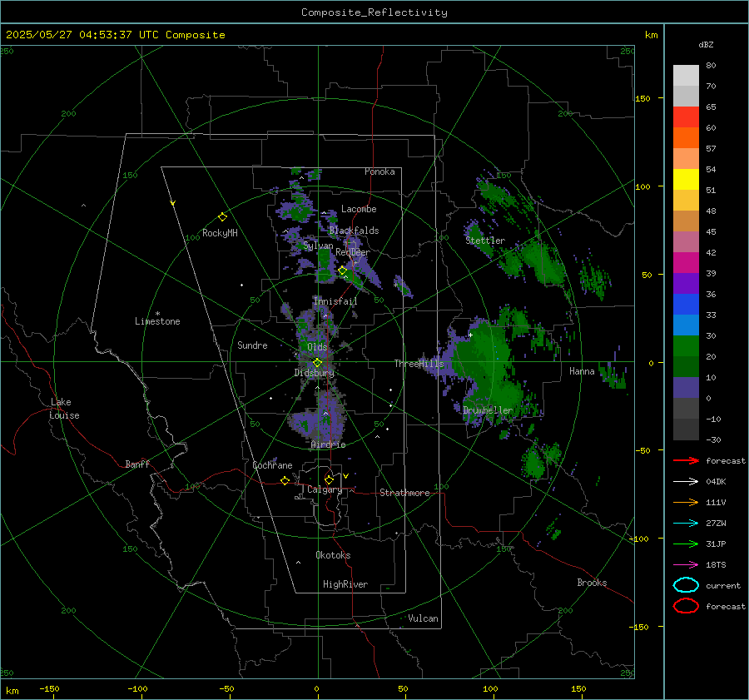
Task: Click the RedDeer city label
Action: coord(353,252)
